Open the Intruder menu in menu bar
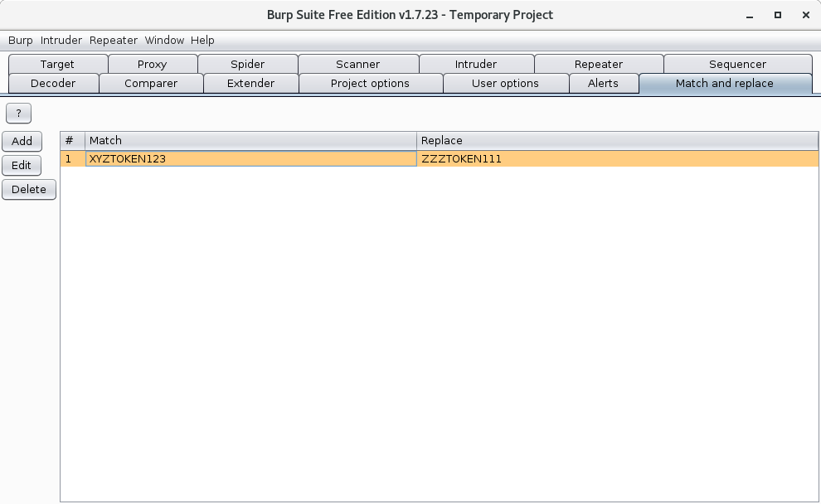 [61, 41]
